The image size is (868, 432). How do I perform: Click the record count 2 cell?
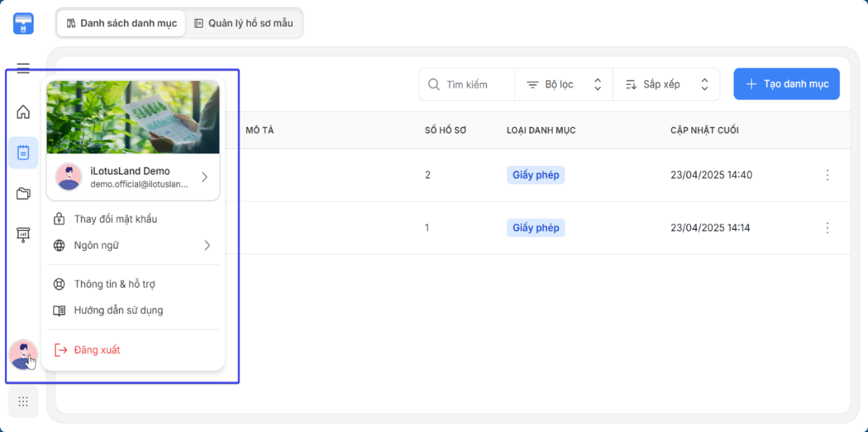pyautogui.click(x=428, y=175)
